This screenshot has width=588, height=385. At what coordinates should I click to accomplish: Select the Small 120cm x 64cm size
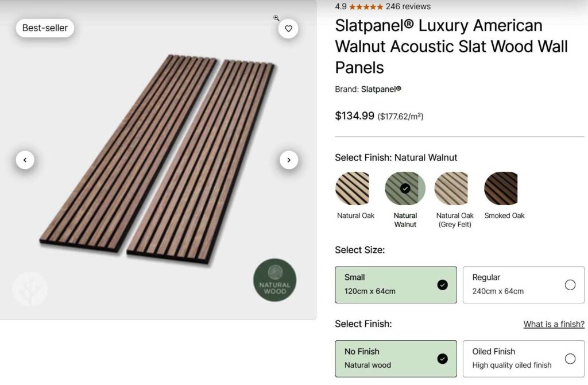[396, 284]
